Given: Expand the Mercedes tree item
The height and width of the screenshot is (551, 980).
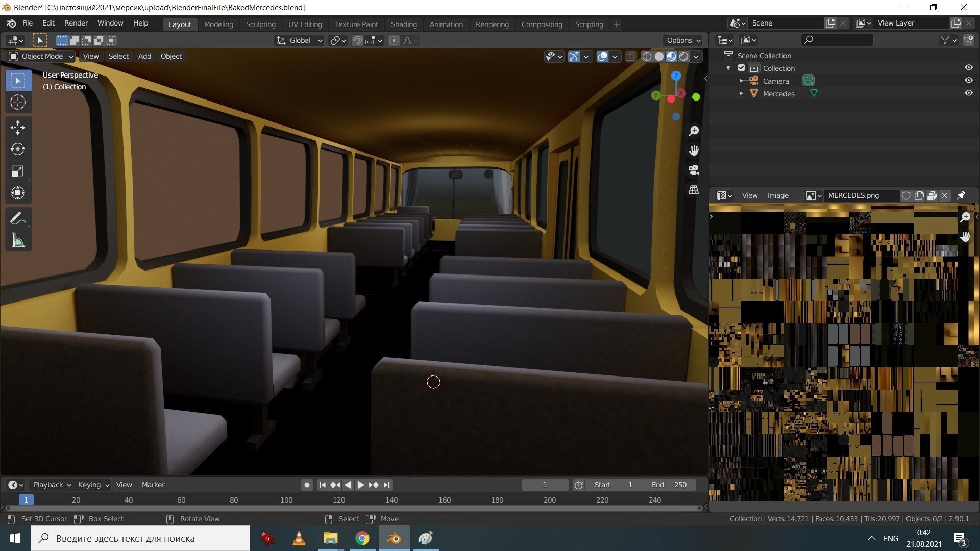Looking at the screenshot, I should click(x=741, y=93).
